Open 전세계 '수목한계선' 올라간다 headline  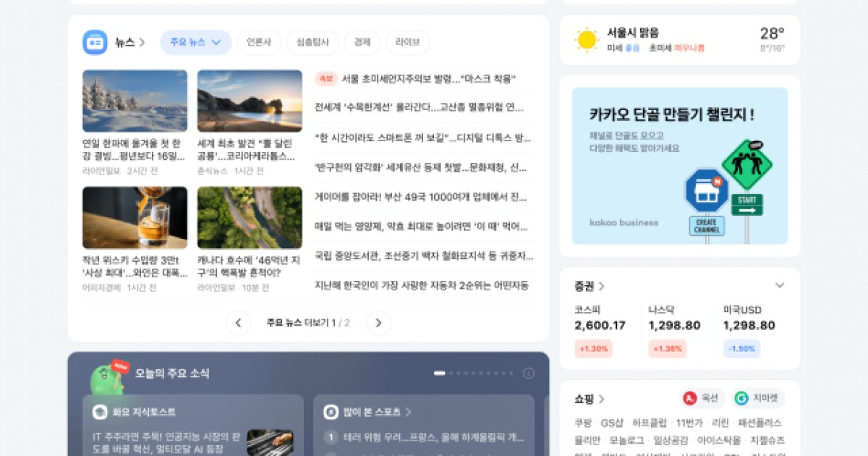coord(419,108)
